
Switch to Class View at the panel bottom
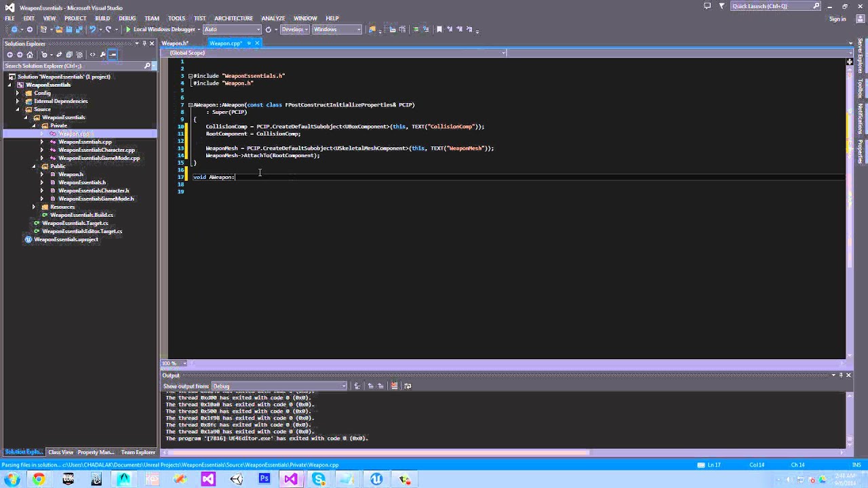[60, 452]
